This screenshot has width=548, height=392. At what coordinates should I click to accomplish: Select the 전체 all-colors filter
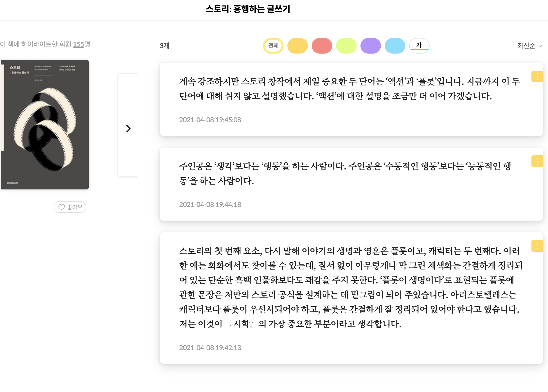(x=273, y=46)
